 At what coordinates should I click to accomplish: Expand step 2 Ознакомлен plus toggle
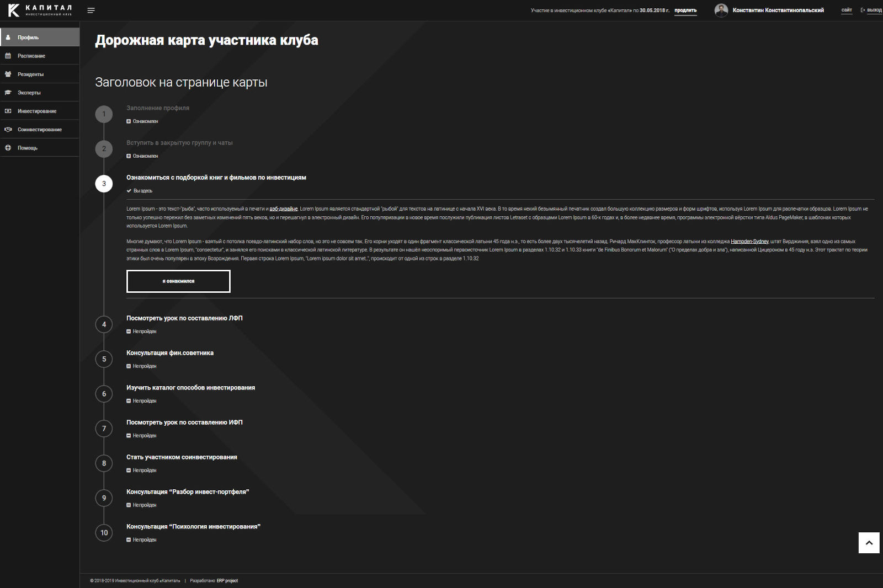click(129, 156)
